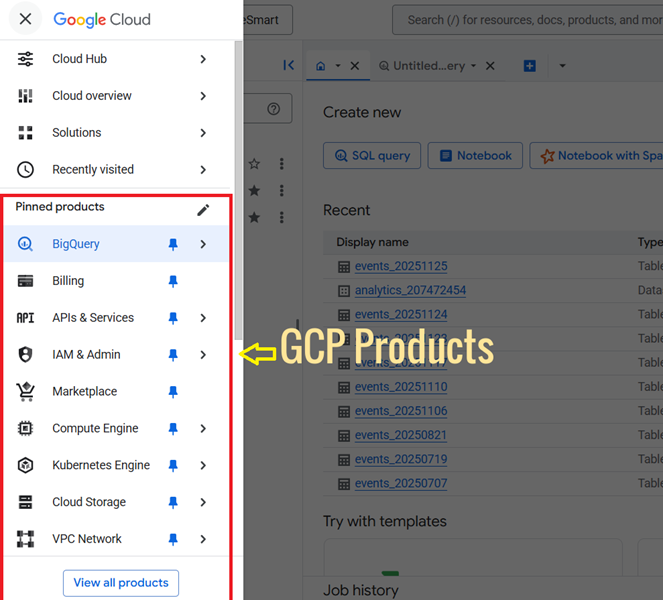
Task: Expand the Kubernetes Engine submenu chevron
Action: (x=203, y=466)
